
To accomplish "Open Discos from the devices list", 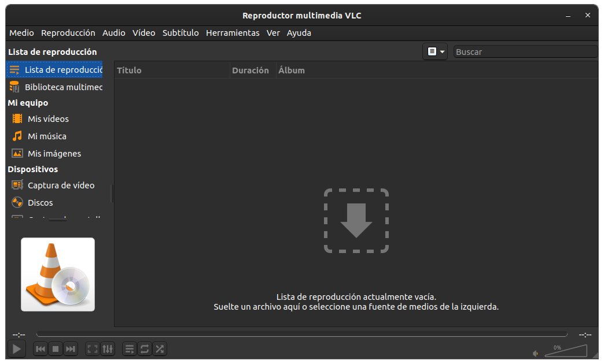I will pyautogui.click(x=40, y=202).
